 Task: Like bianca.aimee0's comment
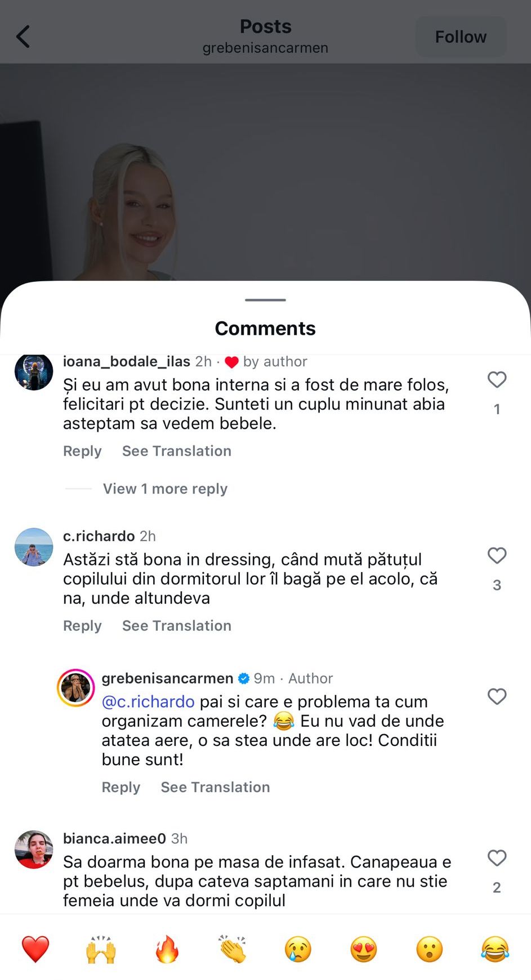point(497,858)
